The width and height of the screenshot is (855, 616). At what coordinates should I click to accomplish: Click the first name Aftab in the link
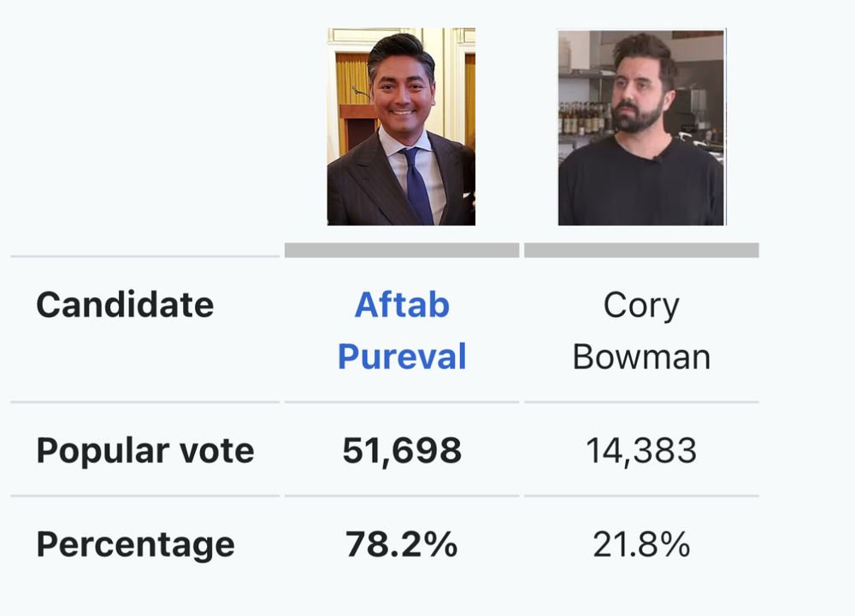coord(402,305)
